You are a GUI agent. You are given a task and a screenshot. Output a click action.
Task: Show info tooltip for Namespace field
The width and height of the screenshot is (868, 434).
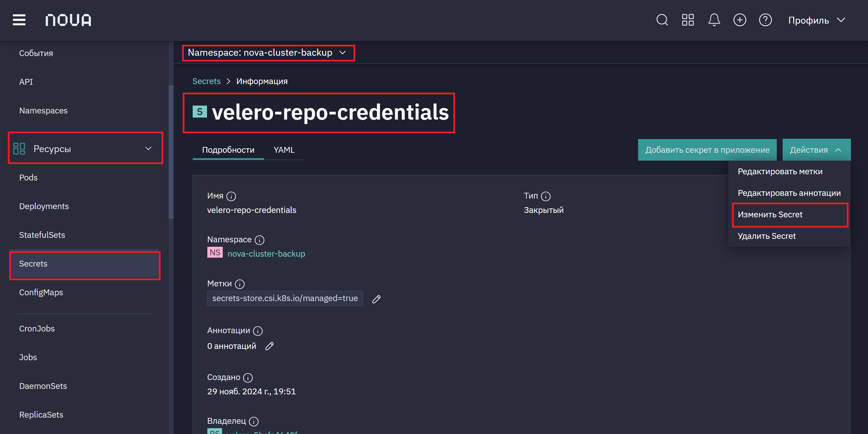click(260, 240)
